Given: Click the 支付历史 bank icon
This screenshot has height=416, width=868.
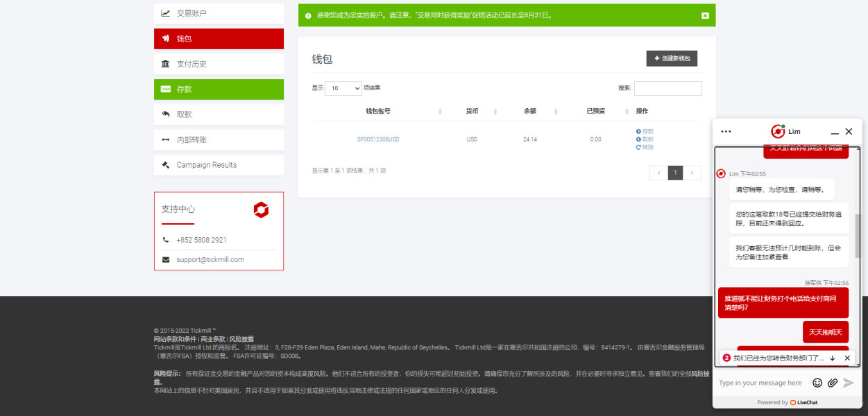Looking at the screenshot, I should click(165, 64).
